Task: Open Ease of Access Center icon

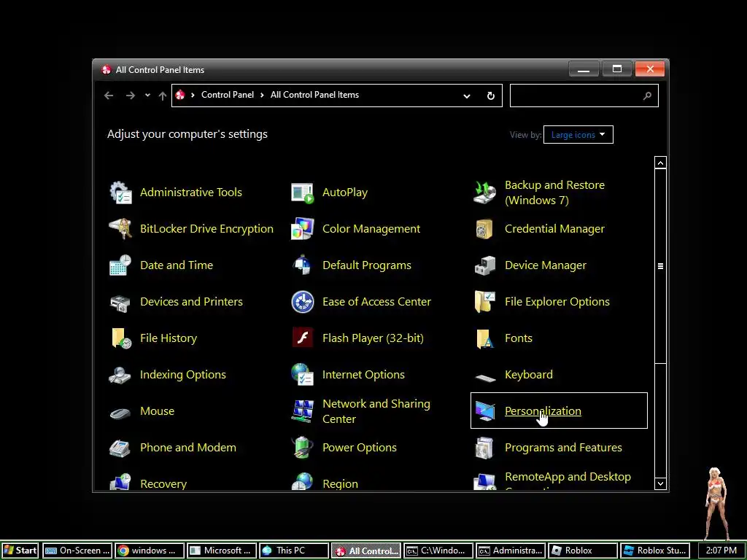Action: [303, 302]
